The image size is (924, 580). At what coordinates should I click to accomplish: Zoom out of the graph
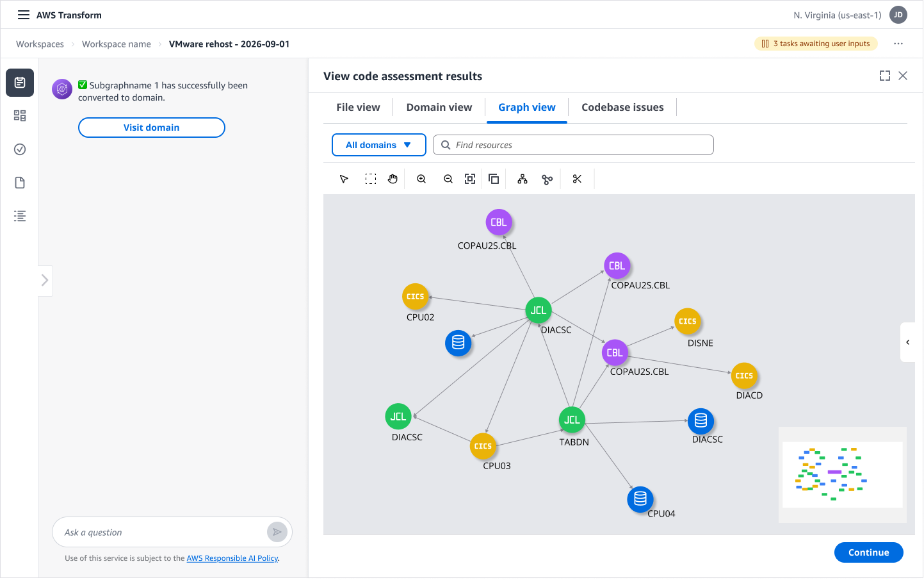click(448, 179)
